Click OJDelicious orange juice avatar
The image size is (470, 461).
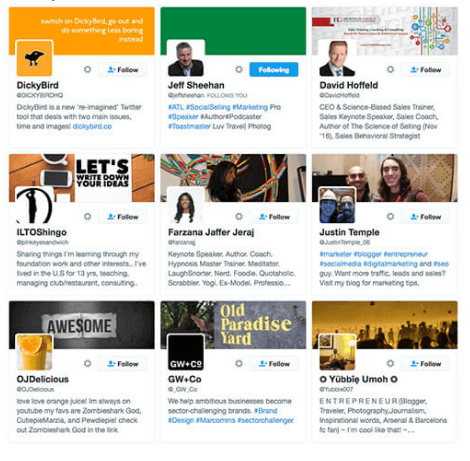[34, 352]
